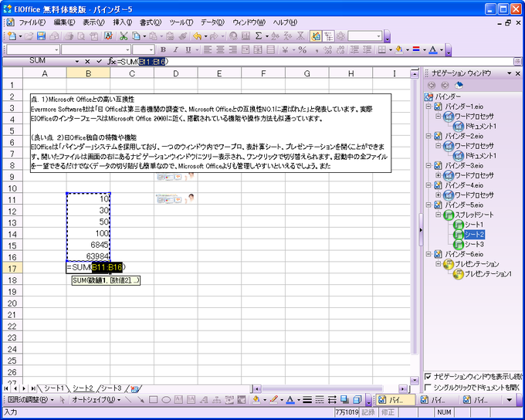Viewport: 525px width, 420px height.
Task: Cancel formula entry with X button
Action: pos(87,61)
